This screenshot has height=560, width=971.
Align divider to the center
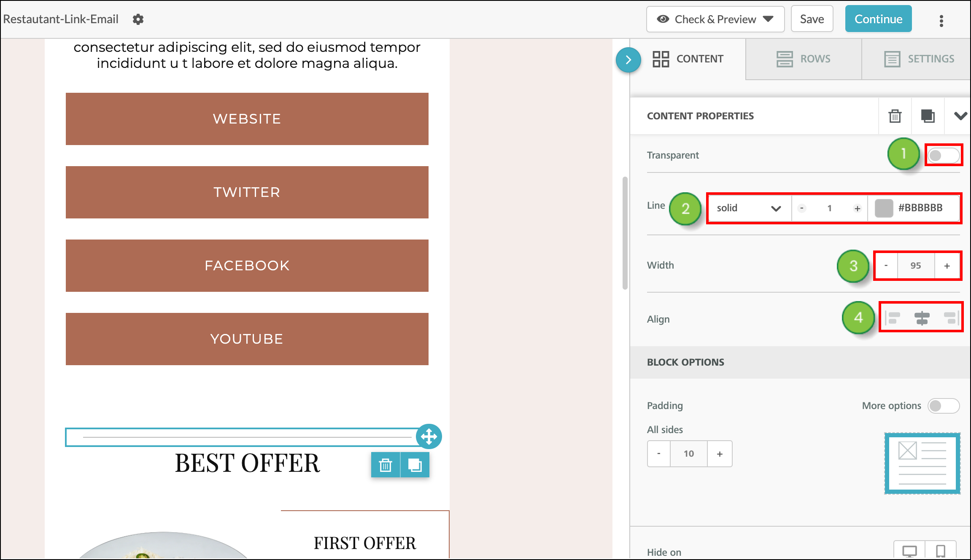[x=922, y=318]
